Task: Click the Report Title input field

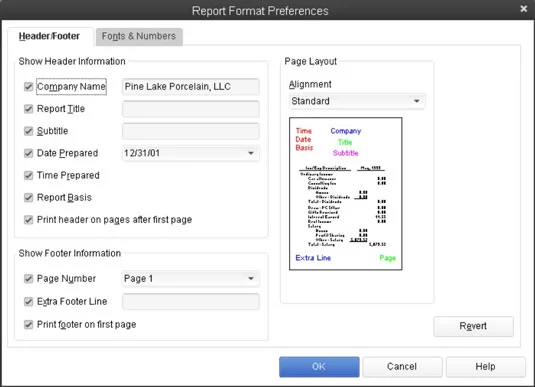Action: coord(190,109)
